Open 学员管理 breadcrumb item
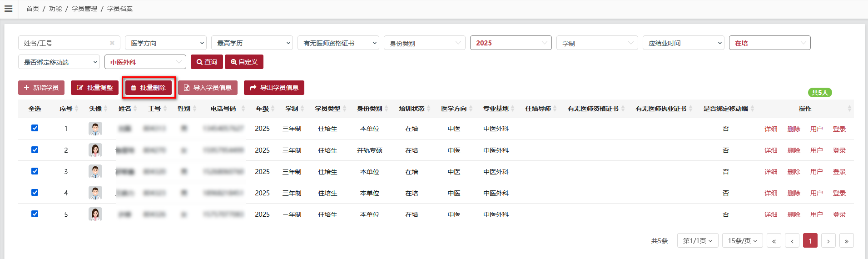The image size is (868, 259). [84, 9]
